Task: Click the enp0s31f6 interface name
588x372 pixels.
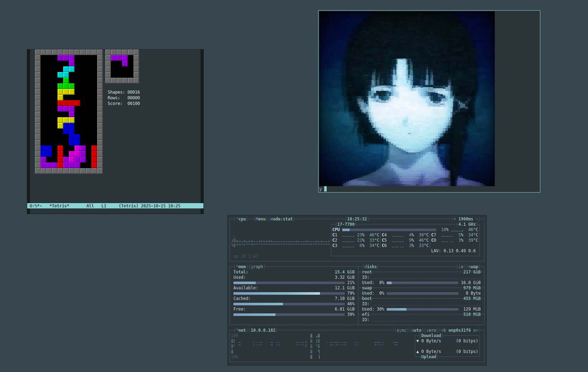Action: tap(459, 330)
